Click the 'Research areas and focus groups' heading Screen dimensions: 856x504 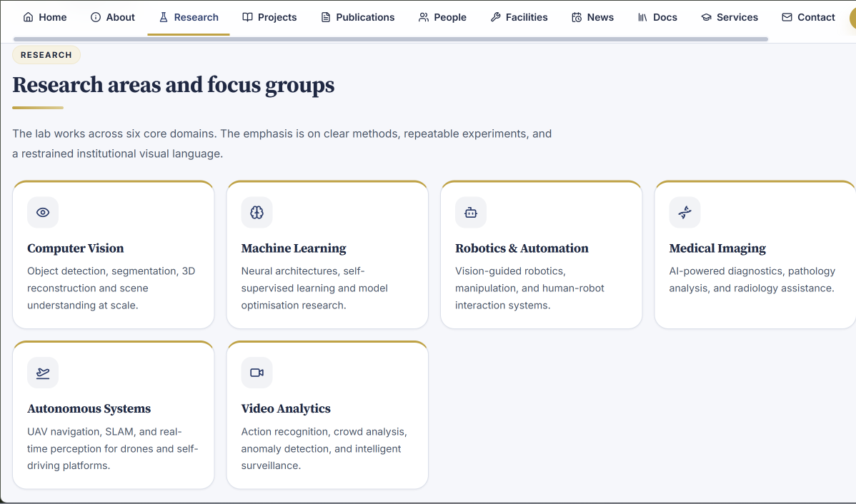tap(174, 85)
